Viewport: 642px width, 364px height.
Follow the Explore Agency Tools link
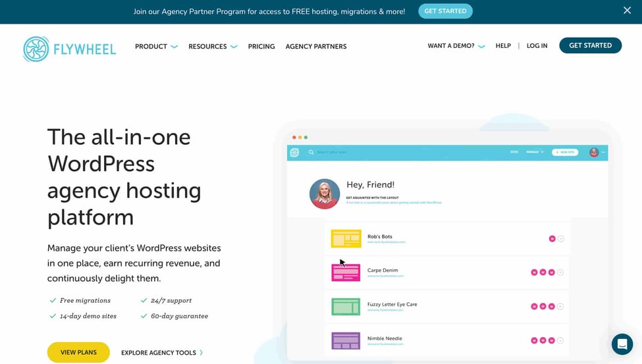162,353
